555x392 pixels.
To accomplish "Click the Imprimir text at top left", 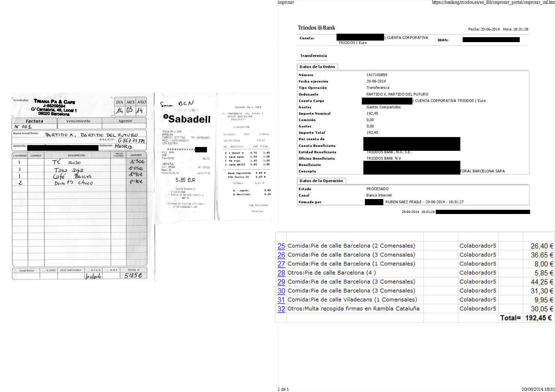I will [286, 2].
